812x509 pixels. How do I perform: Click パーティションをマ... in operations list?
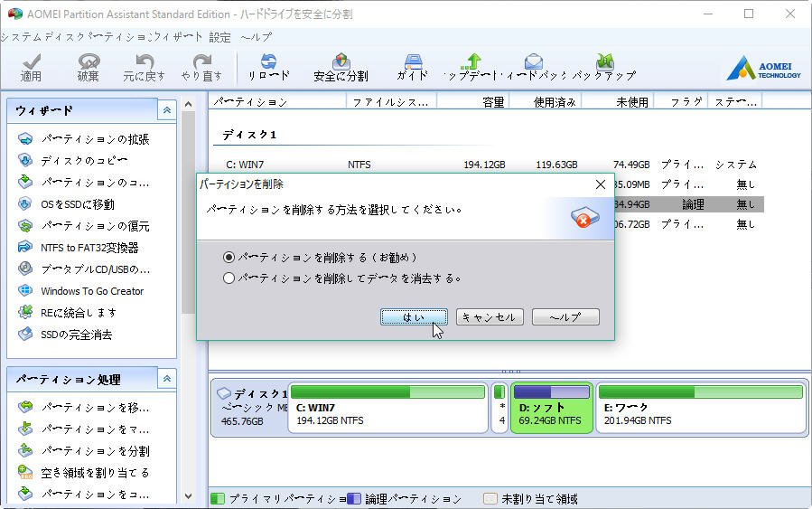[95, 429]
